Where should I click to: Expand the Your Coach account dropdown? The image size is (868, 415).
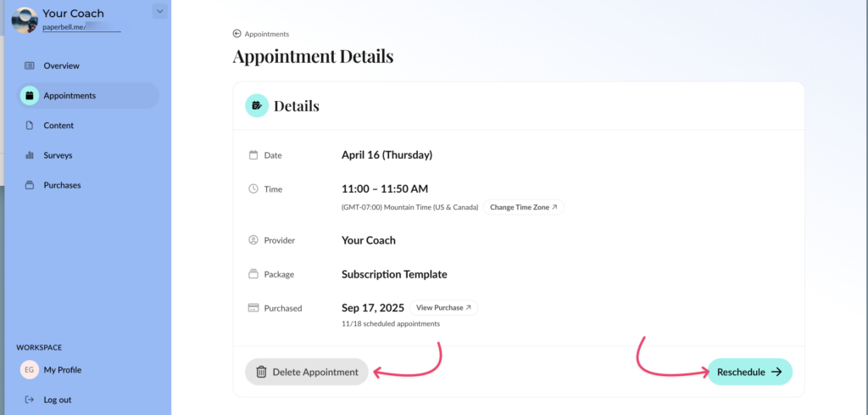click(160, 11)
